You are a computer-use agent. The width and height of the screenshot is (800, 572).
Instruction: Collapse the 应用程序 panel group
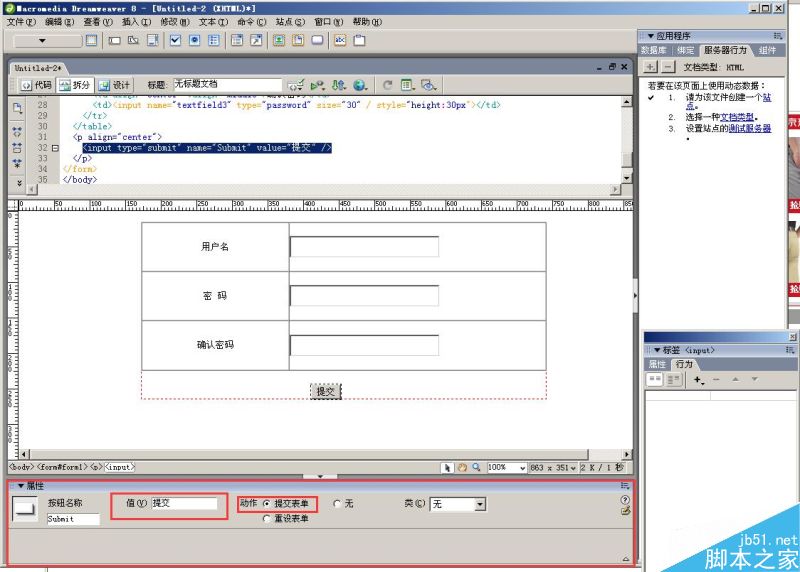651,36
